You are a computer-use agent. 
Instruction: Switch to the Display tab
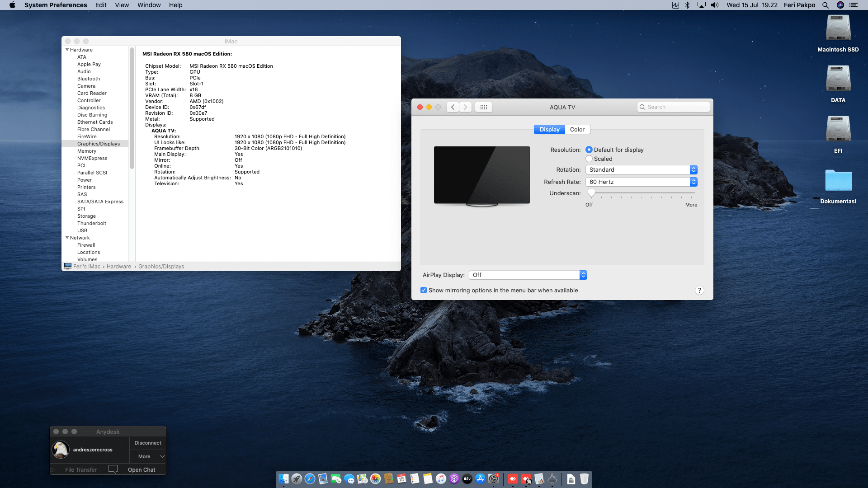549,129
